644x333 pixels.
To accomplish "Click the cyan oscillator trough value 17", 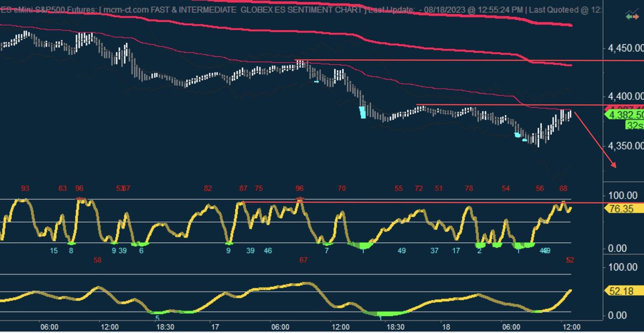I will pos(456,250).
